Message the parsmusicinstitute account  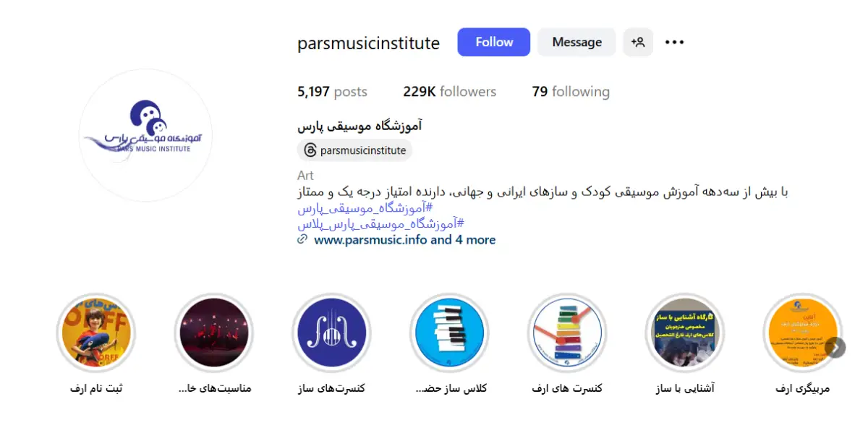[576, 42]
